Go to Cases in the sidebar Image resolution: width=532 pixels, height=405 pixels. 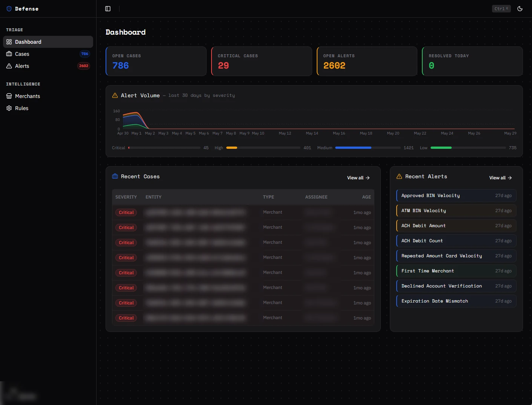tap(48, 54)
